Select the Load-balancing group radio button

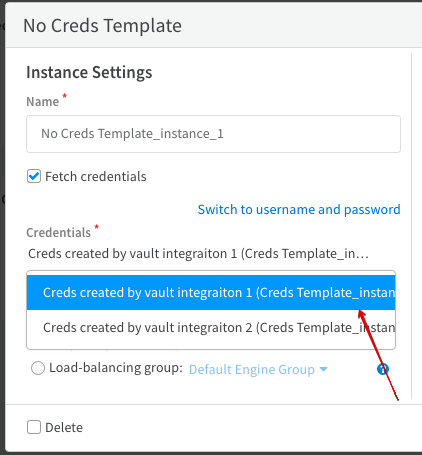tap(38, 368)
